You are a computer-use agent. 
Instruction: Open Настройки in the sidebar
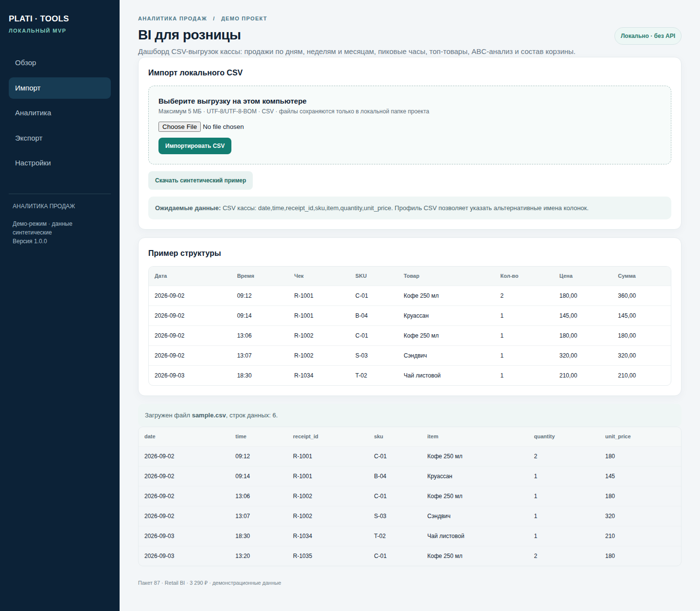coord(60,163)
